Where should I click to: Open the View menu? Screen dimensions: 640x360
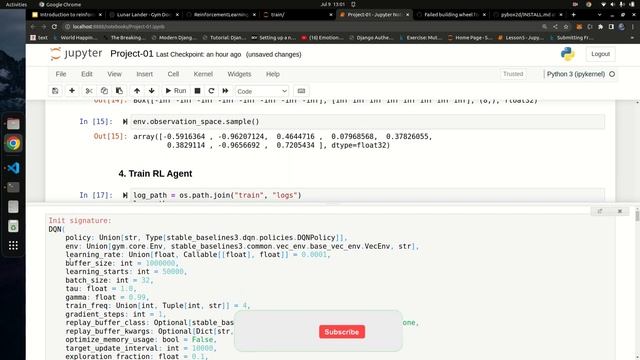pos(114,74)
